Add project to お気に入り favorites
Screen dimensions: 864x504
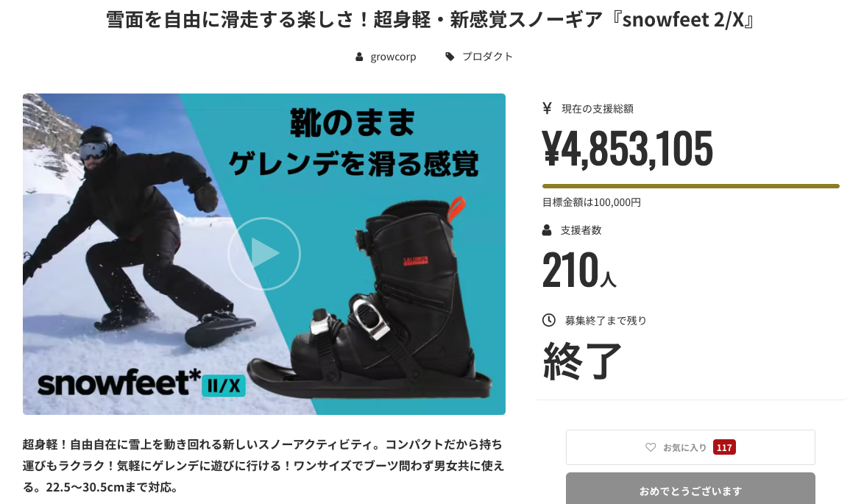tap(690, 447)
